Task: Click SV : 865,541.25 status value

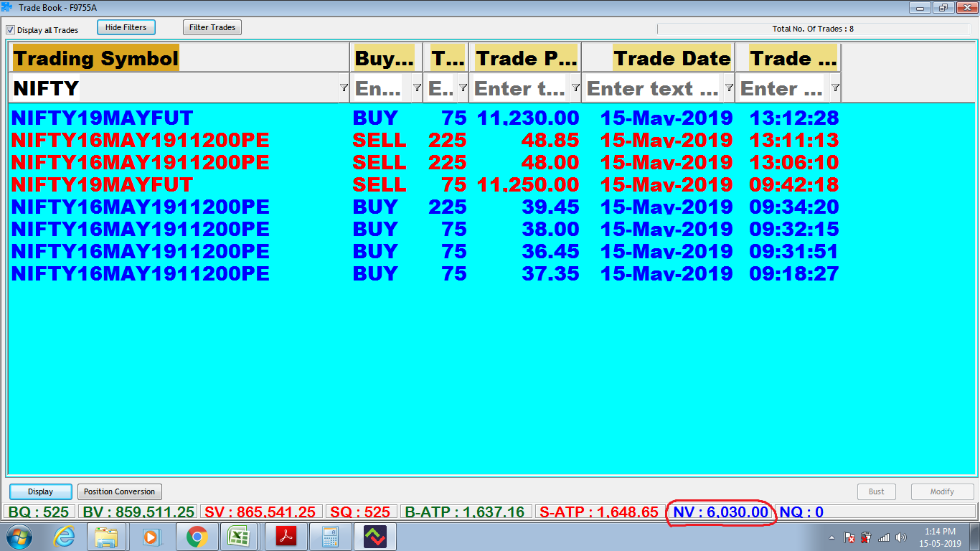Action: coord(260,512)
